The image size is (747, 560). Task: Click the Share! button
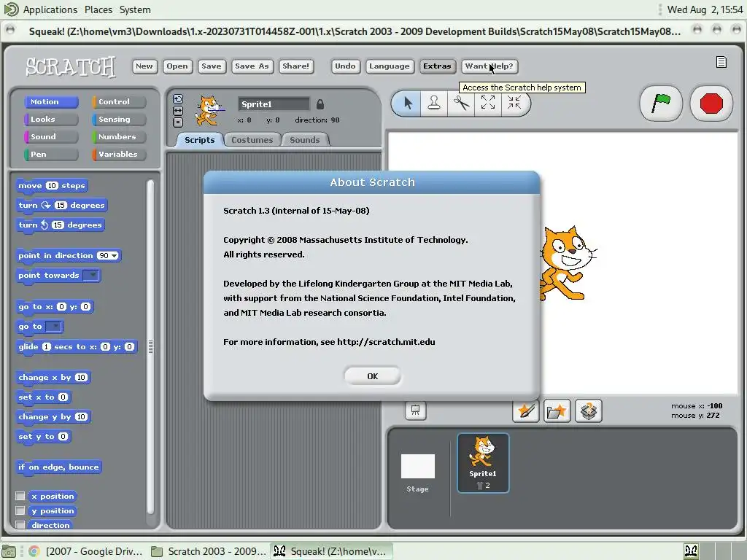295,66
